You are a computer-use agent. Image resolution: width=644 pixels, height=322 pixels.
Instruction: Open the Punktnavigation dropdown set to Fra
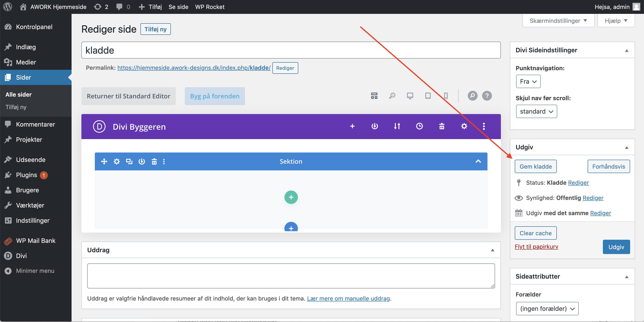pyautogui.click(x=528, y=81)
